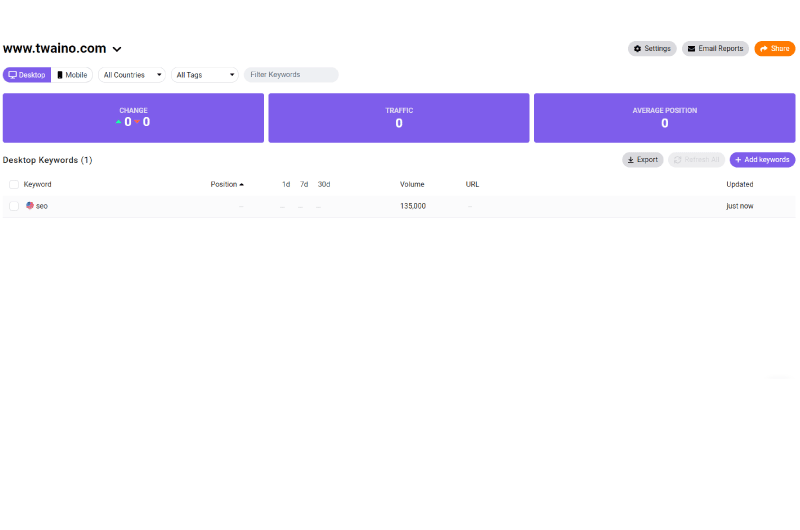
Task: Click the 1d column header
Action: pyautogui.click(x=286, y=184)
